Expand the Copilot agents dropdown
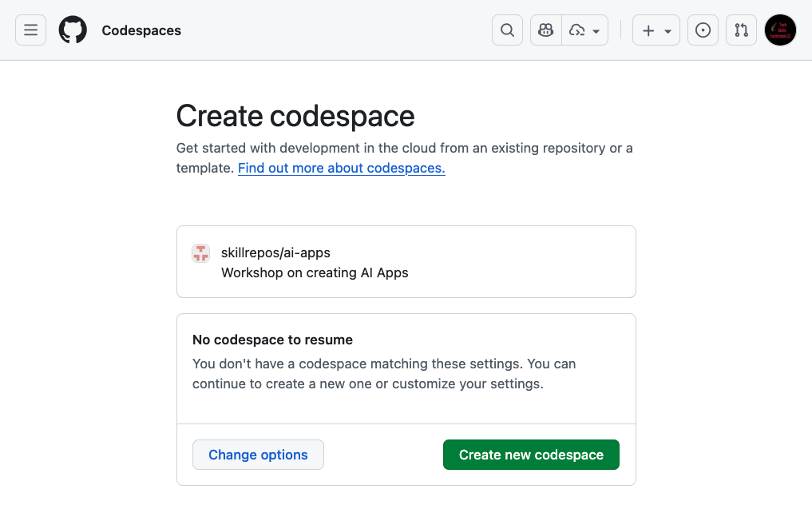 coord(585,30)
